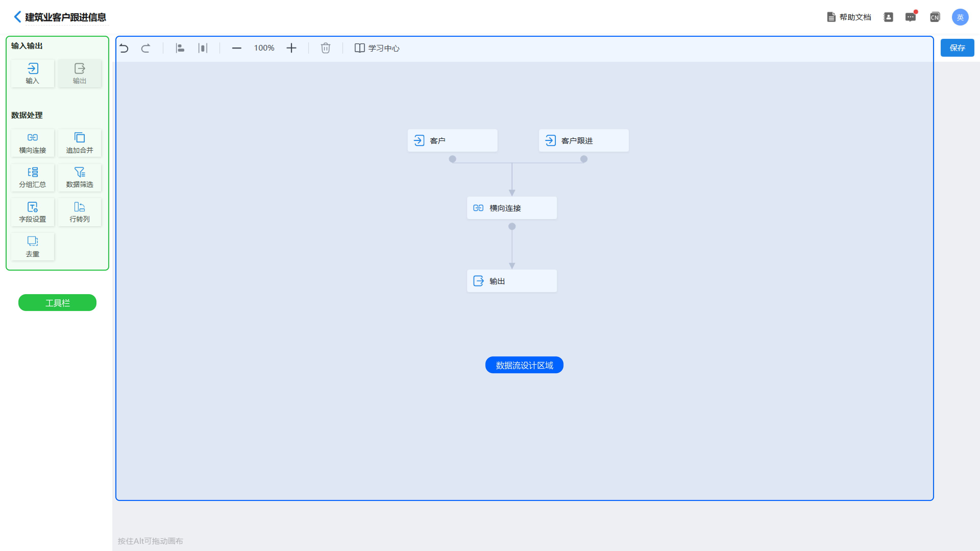980x551 pixels.
Task: Open the contacts address book icon
Action: (888, 17)
